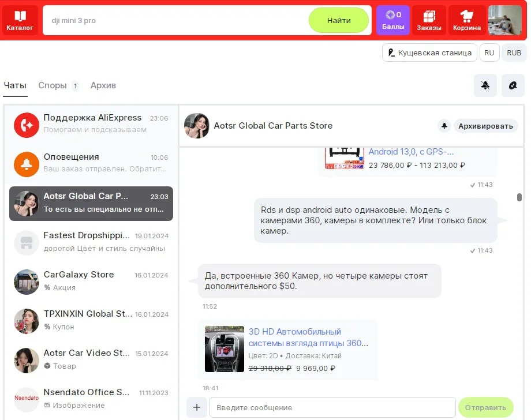Focus the Введите сообщение message field
Screen dimensions: 531x420
point(332,407)
